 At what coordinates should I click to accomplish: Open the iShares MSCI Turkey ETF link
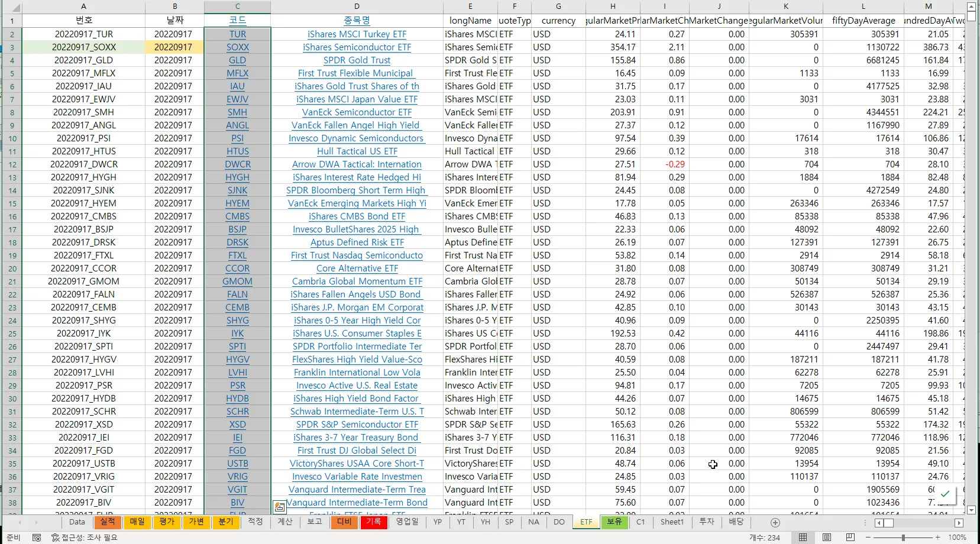click(x=357, y=34)
